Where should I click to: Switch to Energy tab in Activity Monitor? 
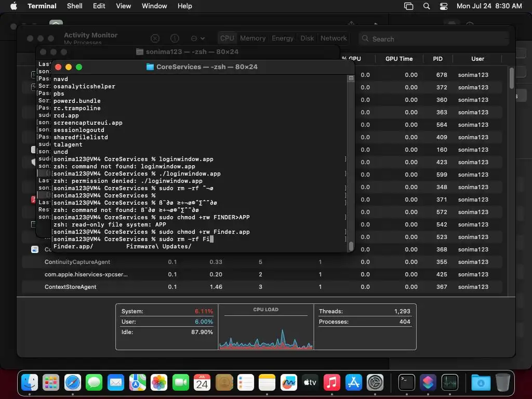coord(283,38)
